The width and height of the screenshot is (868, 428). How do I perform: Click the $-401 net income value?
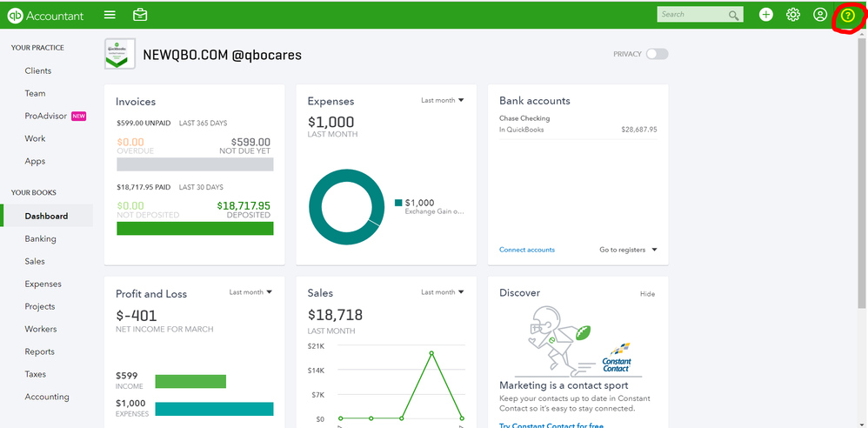pyautogui.click(x=137, y=316)
